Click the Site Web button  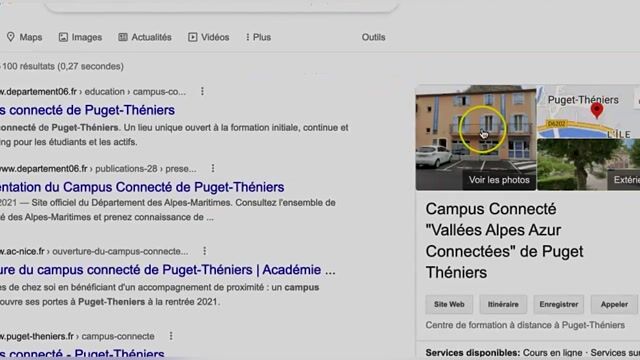point(449,304)
